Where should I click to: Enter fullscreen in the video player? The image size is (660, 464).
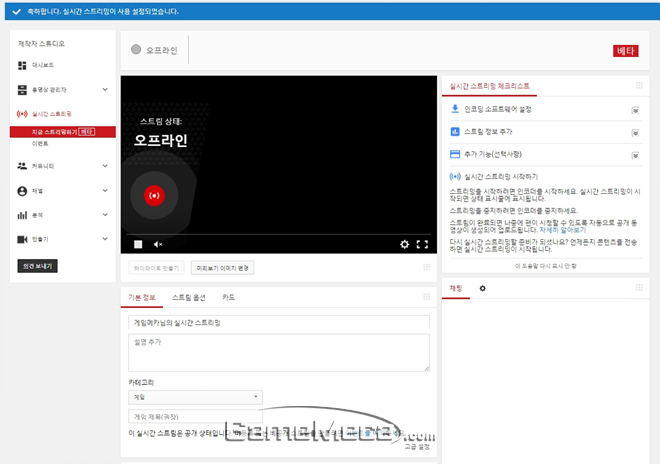tap(422, 244)
